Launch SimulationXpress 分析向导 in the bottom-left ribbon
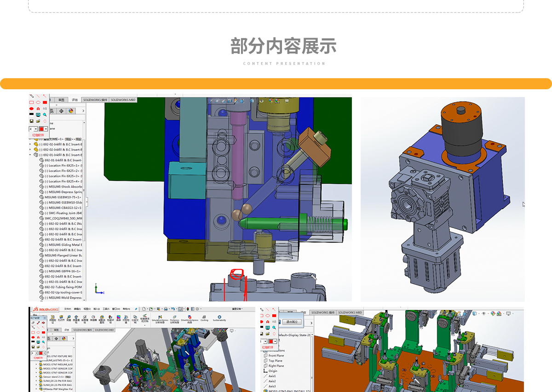The width and height of the screenshot is (552, 392). (160, 319)
